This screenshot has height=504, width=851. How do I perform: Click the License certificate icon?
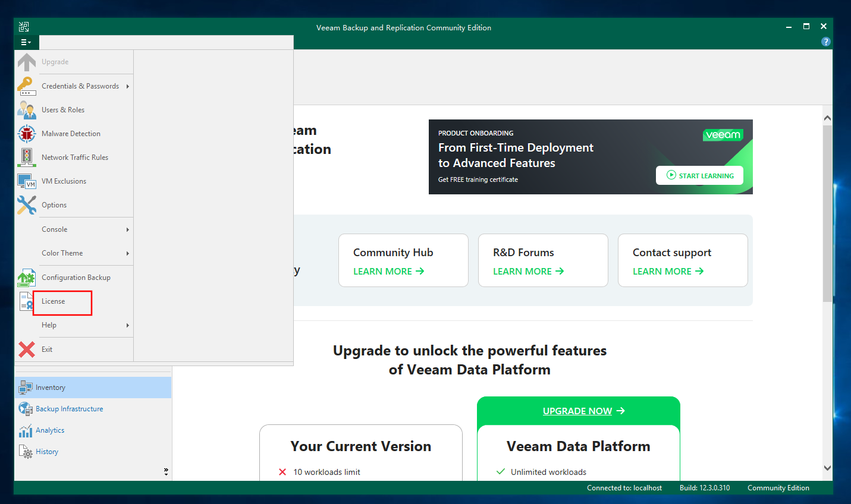[x=27, y=301]
